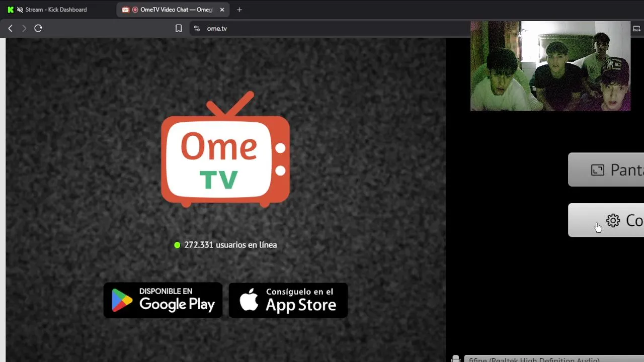Click the install app icon in address bar

coord(636,29)
